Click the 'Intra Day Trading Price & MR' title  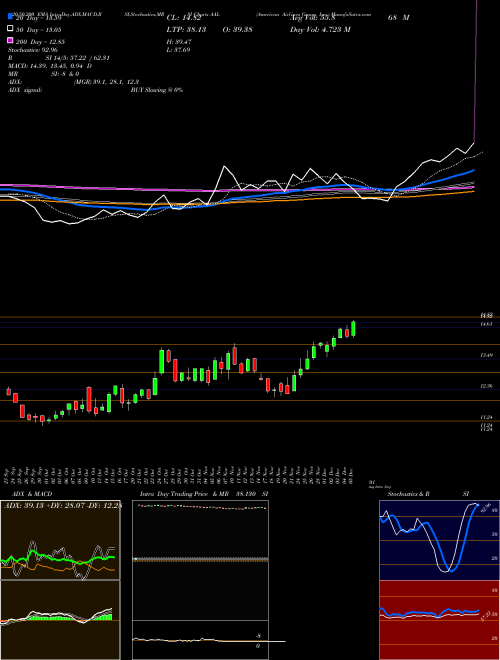pos(184,494)
